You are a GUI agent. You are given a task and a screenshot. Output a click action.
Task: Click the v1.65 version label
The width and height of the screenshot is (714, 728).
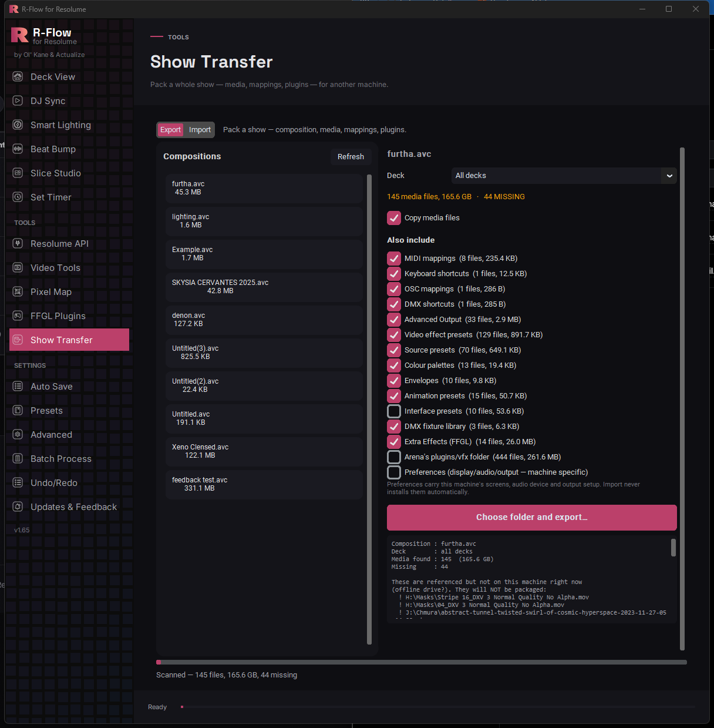22,530
